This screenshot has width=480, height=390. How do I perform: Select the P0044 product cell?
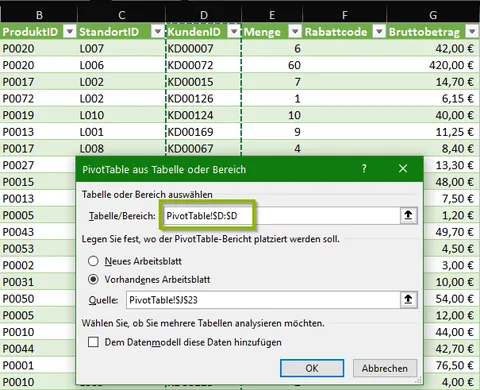(38, 349)
